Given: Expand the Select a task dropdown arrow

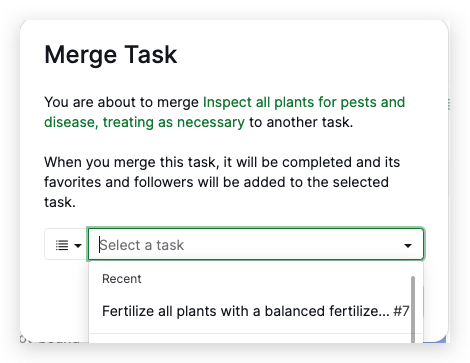Looking at the screenshot, I should pos(408,246).
